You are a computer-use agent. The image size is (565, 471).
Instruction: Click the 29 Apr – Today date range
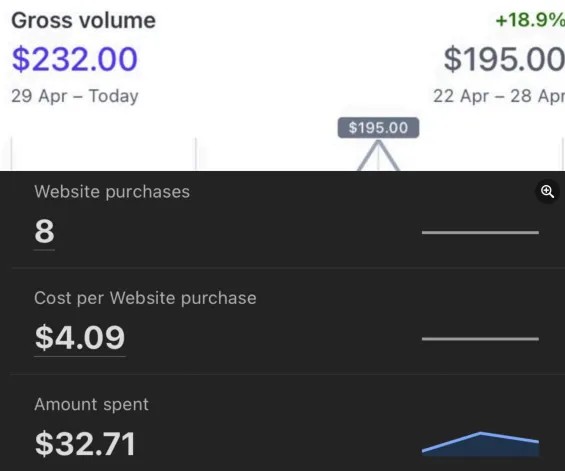tap(75, 96)
